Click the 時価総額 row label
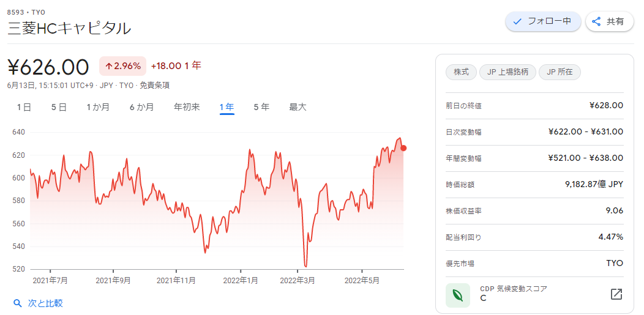 460,185
